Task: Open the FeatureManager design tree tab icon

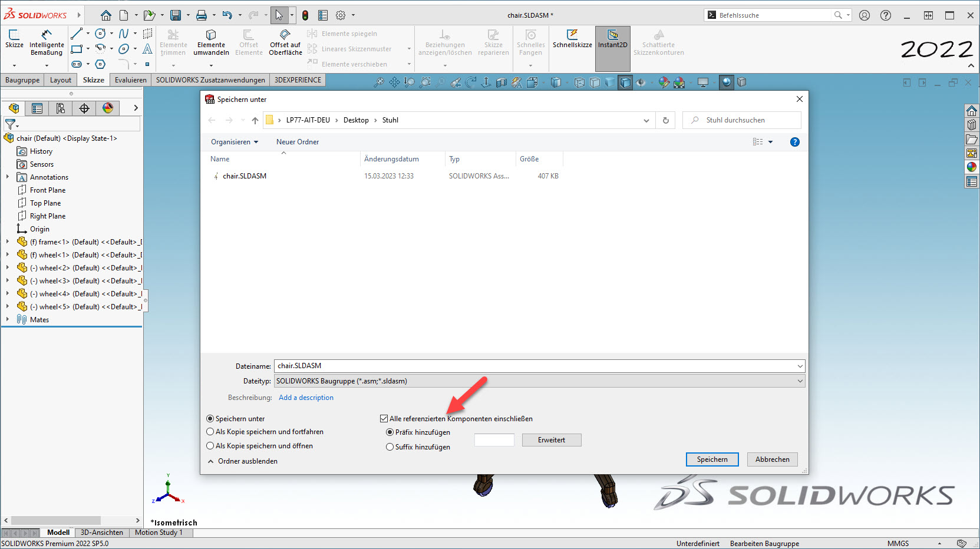Action: point(14,108)
